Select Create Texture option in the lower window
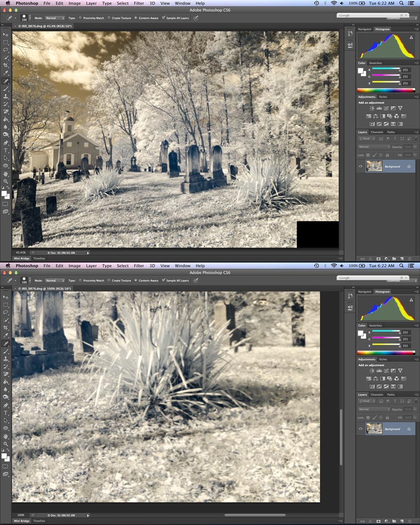The width and height of the screenshot is (420, 525). 109,280
